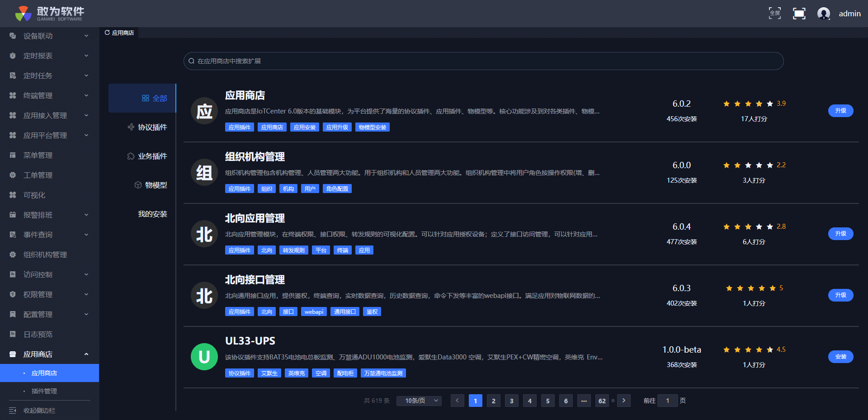This screenshot has width=868, height=420.
Task: Click the search field in app store
Action: 484,61
